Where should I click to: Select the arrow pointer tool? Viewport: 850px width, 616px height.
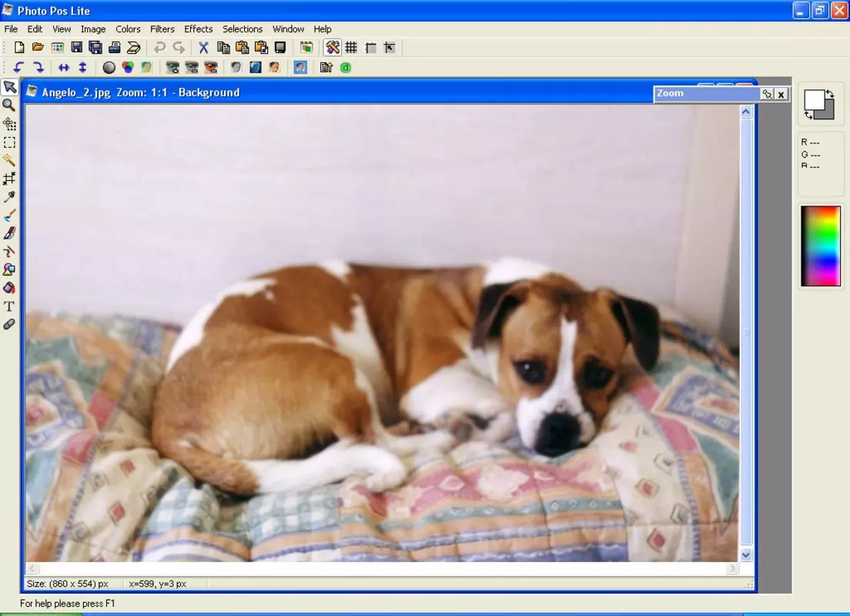coord(10,87)
